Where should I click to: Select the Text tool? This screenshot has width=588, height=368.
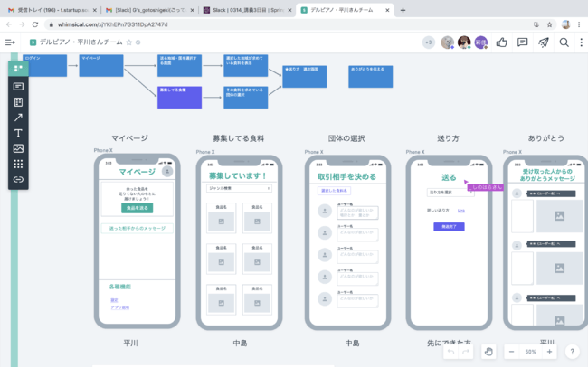point(18,133)
